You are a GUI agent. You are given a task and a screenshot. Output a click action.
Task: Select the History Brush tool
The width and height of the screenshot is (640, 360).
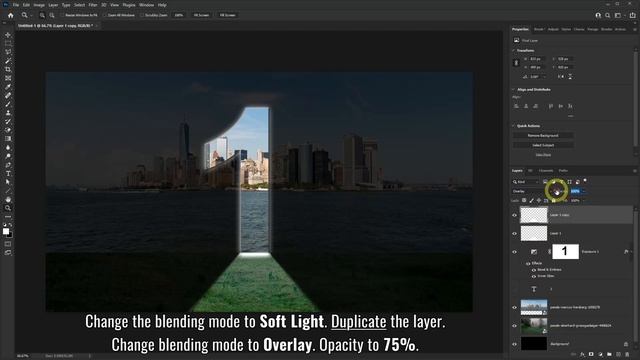[x=8, y=121]
